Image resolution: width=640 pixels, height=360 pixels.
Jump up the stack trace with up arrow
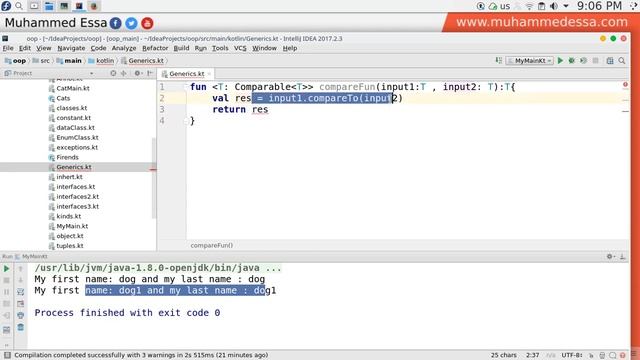20,269
